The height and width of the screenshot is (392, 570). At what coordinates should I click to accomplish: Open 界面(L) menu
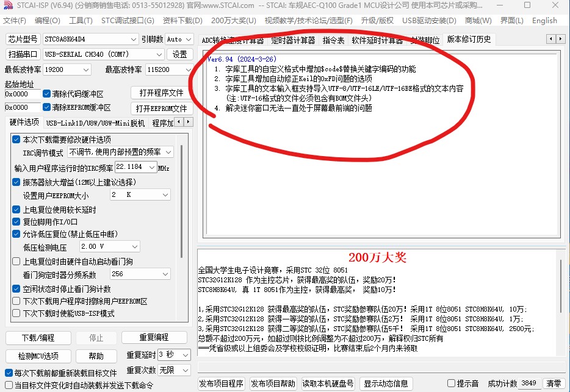pyautogui.click(x=512, y=21)
